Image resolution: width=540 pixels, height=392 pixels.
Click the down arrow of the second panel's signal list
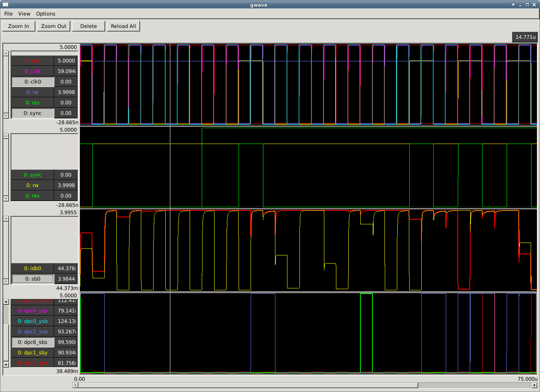[x=6, y=198]
